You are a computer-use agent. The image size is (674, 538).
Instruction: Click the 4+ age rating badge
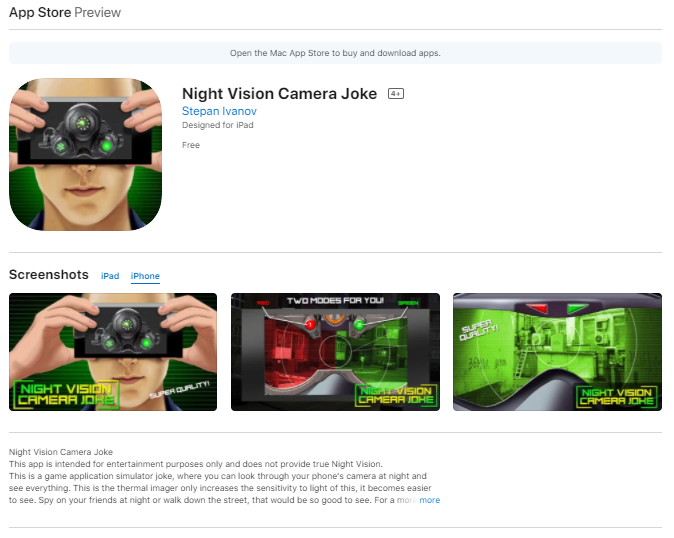[395, 94]
